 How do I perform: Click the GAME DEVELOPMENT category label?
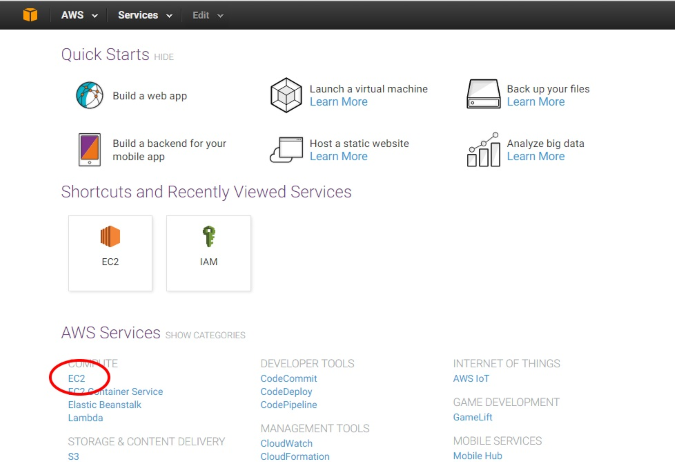pyautogui.click(x=506, y=402)
